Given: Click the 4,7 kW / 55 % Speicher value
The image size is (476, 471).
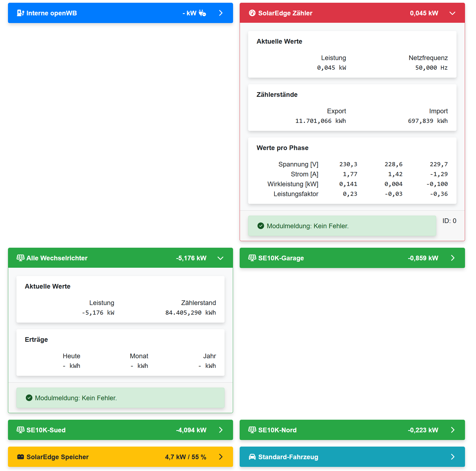Looking at the screenshot, I should click(186, 457).
